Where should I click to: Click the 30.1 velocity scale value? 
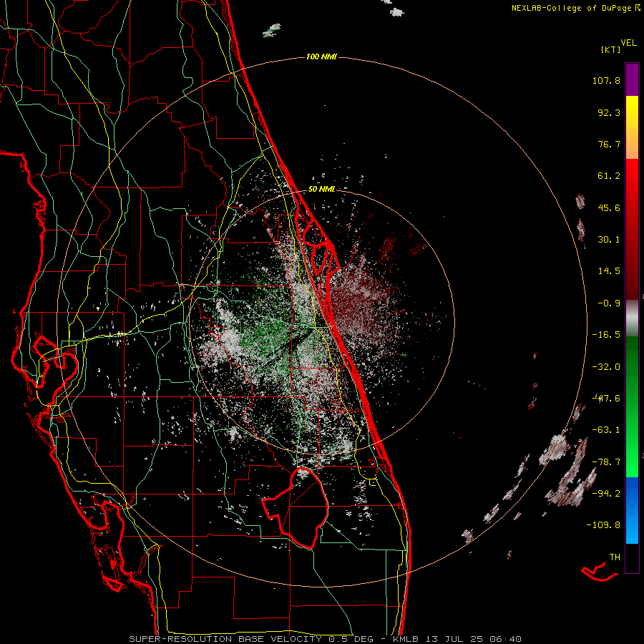(609, 240)
